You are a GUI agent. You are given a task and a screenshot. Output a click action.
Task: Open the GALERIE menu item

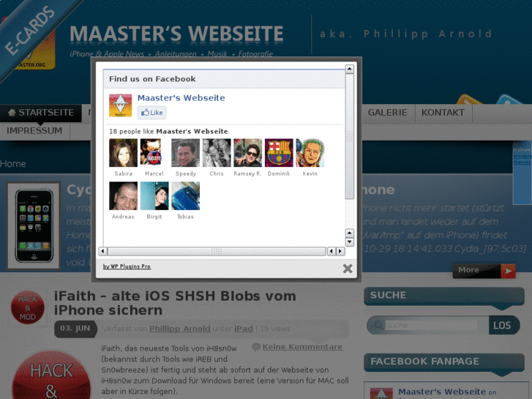point(387,113)
